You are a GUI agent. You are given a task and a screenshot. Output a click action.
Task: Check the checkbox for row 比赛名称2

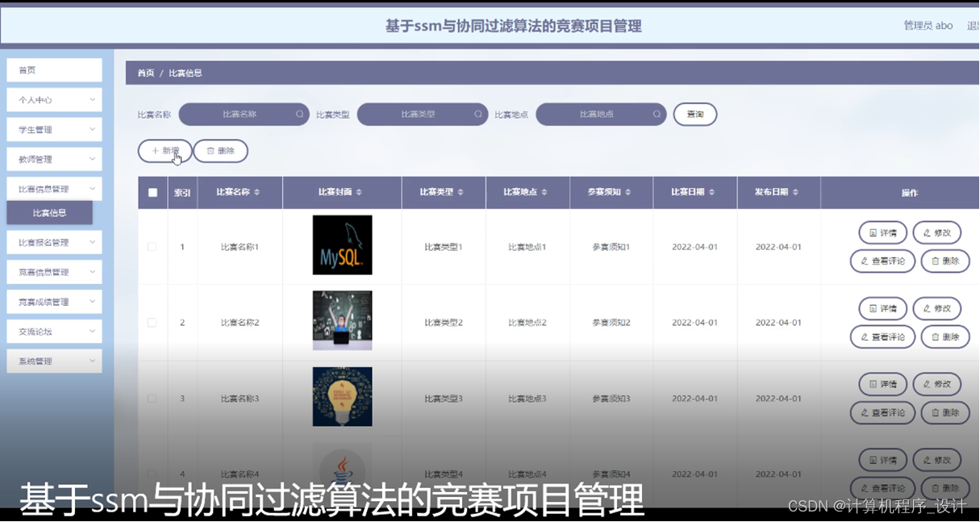click(x=152, y=323)
